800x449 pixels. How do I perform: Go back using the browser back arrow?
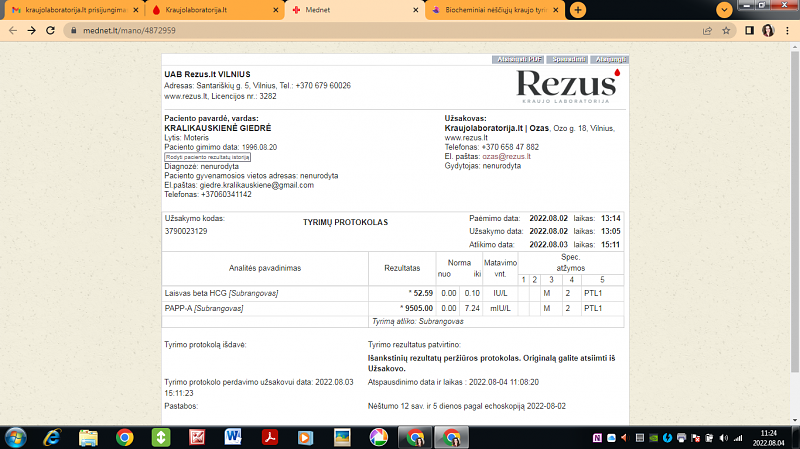13,31
